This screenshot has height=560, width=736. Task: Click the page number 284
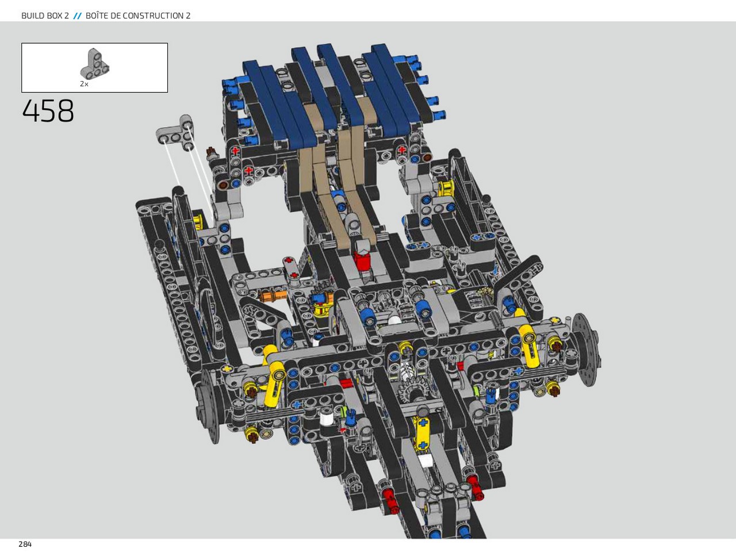coord(25,544)
